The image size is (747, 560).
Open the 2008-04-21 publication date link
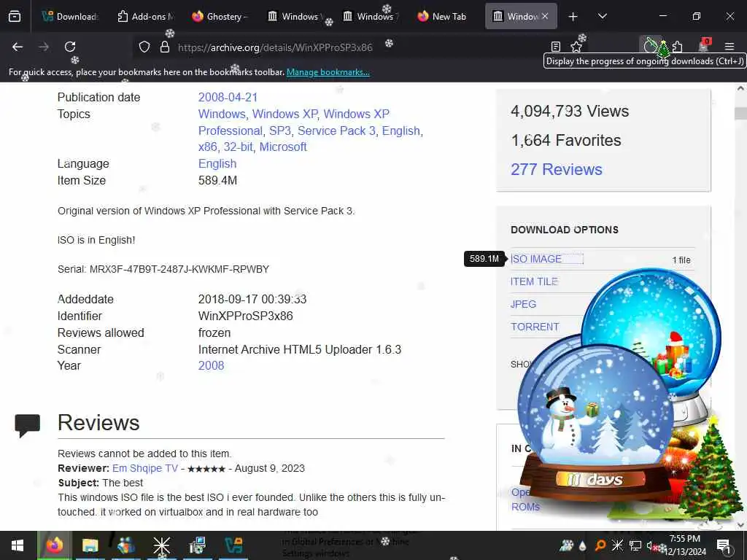(228, 97)
